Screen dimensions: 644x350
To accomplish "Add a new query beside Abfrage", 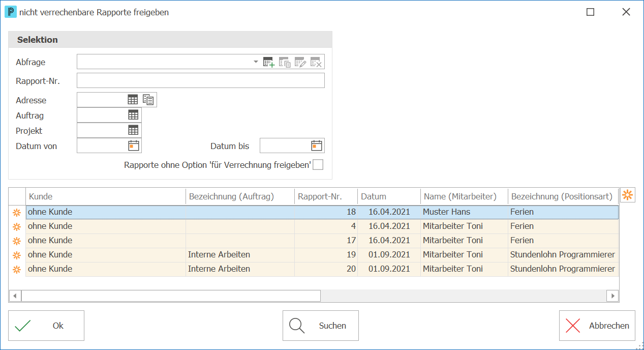I will 268,63.
